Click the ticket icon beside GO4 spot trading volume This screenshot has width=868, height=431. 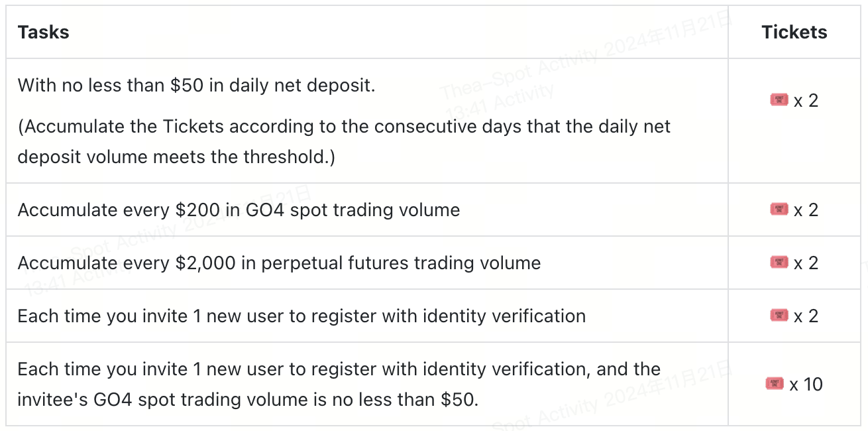coord(779,210)
